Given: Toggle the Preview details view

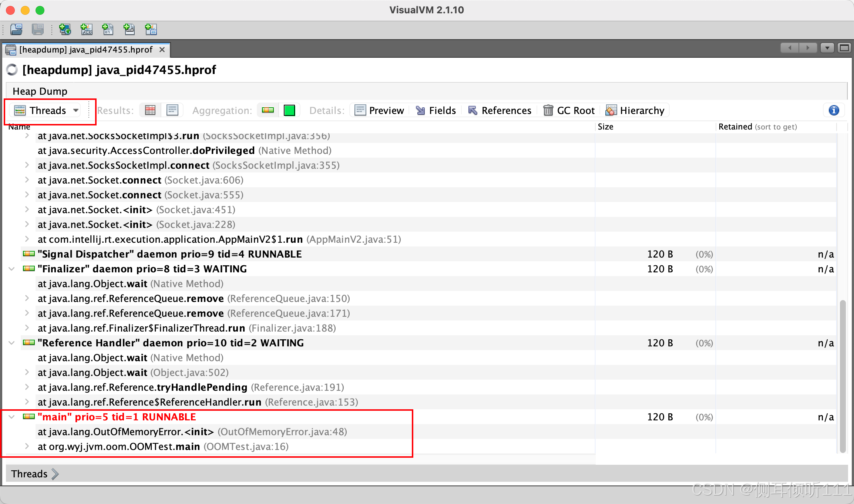Looking at the screenshot, I should 380,110.
